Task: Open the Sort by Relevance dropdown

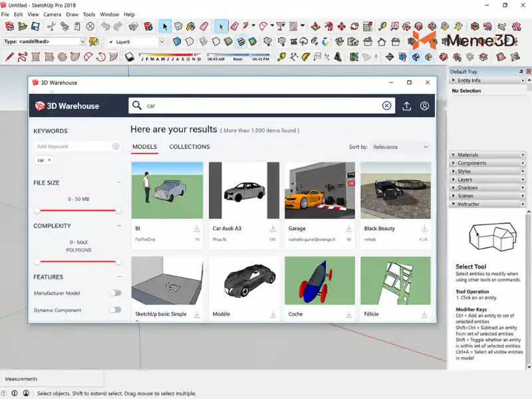Action: pos(400,147)
